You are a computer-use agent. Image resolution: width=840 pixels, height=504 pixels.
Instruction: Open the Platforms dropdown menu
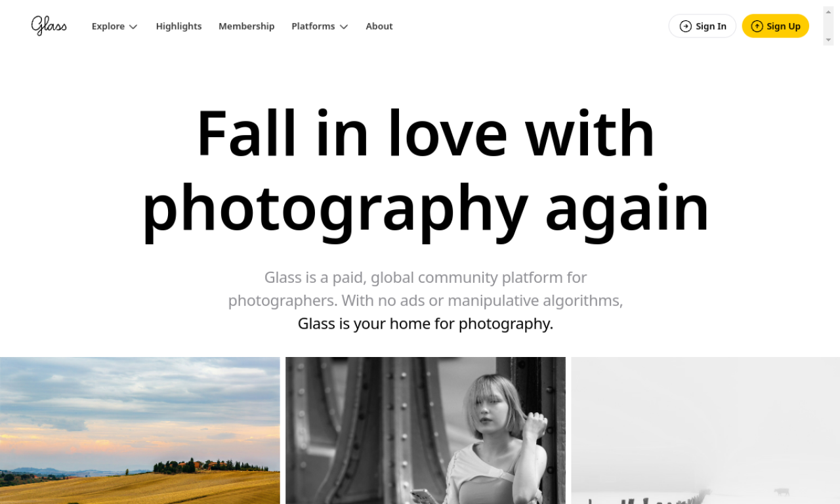pos(320,26)
